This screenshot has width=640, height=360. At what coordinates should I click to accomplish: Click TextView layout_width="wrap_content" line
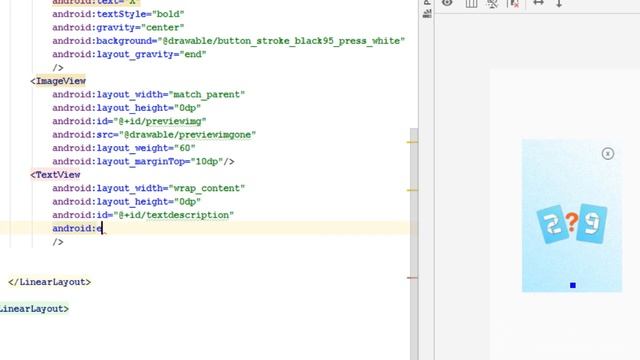coord(149,188)
